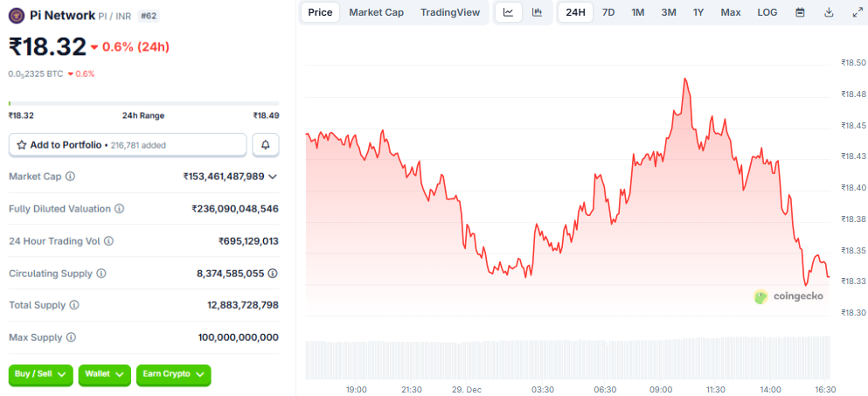Click the Pi Network coin logo
The image size is (868, 396).
coord(16,16)
